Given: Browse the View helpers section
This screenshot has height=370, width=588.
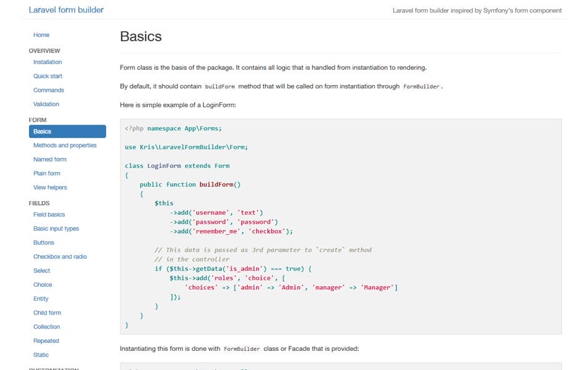Looking at the screenshot, I should pyautogui.click(x=50, y=187).
